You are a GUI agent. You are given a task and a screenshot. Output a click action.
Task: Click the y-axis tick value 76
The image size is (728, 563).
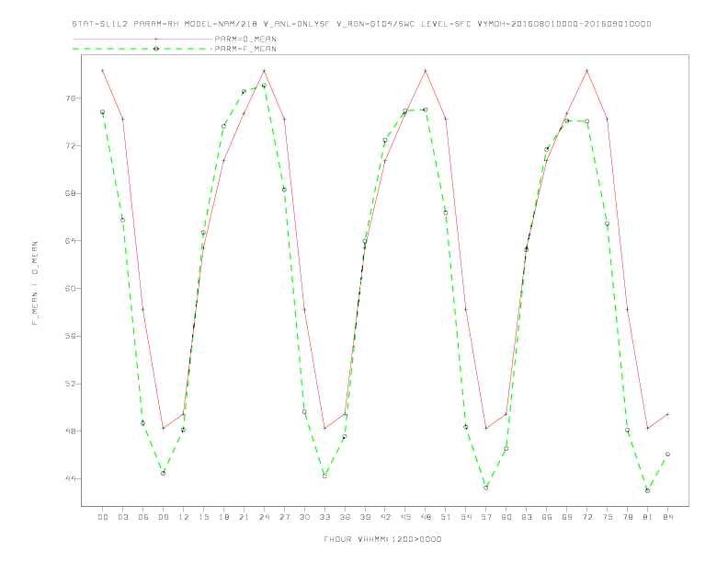70,98
